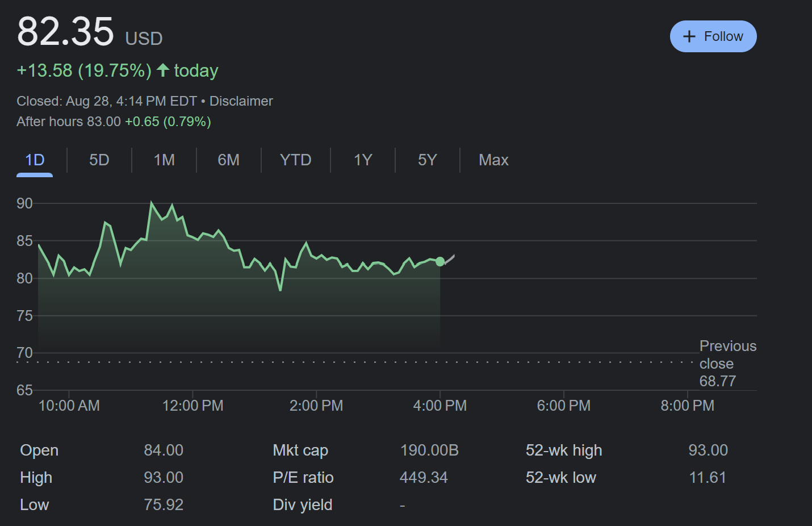
Task: Click the green up arrow beside today
Action: [x=163, y=70]
